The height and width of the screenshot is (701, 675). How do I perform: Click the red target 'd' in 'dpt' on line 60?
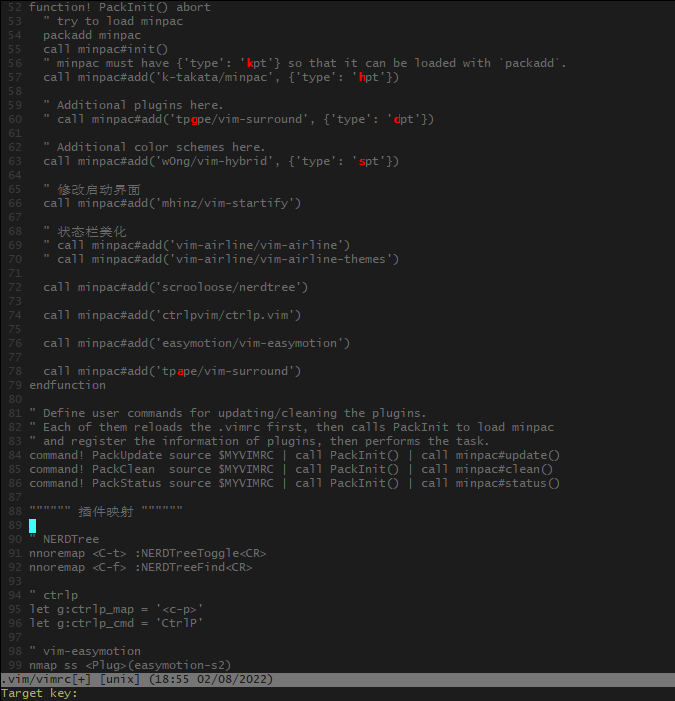(x=397, y=119)
